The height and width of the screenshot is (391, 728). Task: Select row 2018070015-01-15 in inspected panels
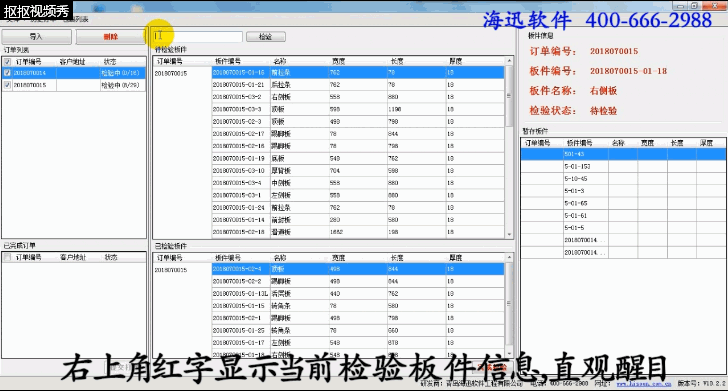[358, 306]
